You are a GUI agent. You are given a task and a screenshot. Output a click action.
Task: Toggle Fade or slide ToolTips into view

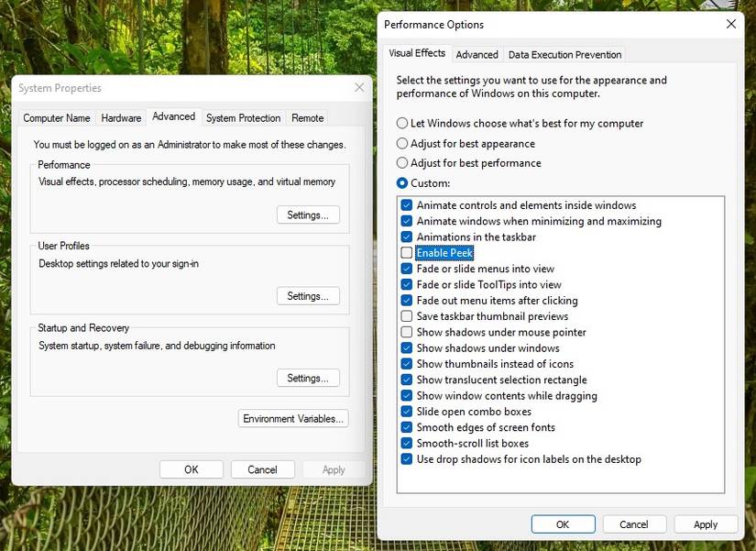407,284
